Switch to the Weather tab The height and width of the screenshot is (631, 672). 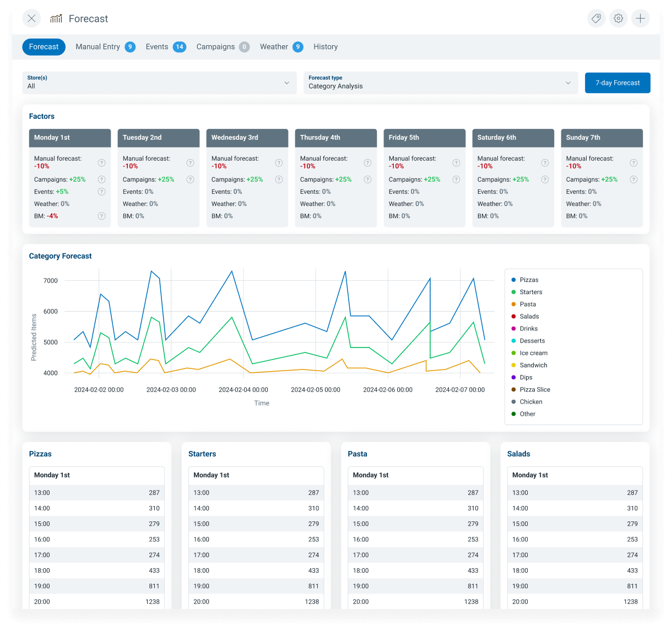[x=281, y=47]
